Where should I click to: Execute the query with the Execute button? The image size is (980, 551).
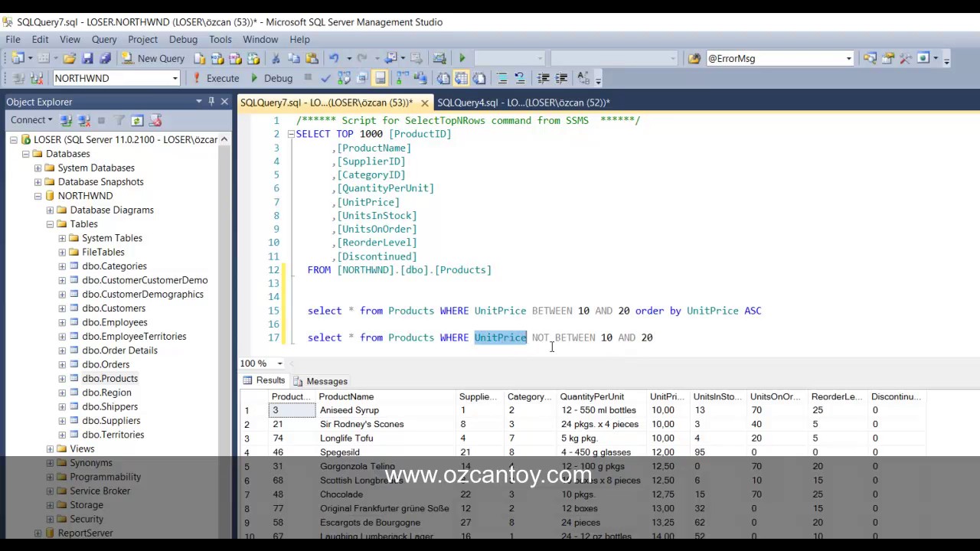pos(216,78)
